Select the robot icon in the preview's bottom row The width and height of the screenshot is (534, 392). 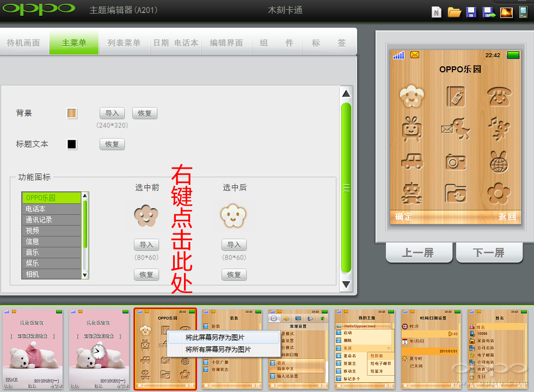[412, 193]
